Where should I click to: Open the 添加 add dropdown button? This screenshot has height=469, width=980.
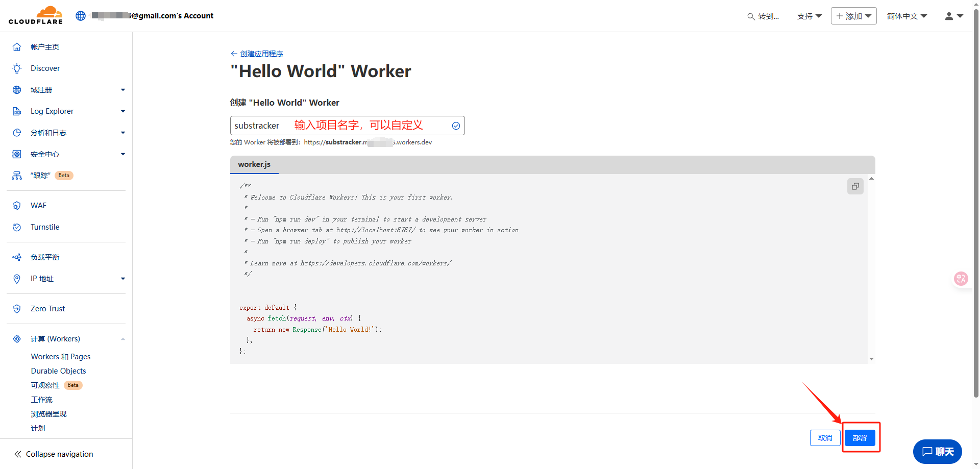[854, 16]
